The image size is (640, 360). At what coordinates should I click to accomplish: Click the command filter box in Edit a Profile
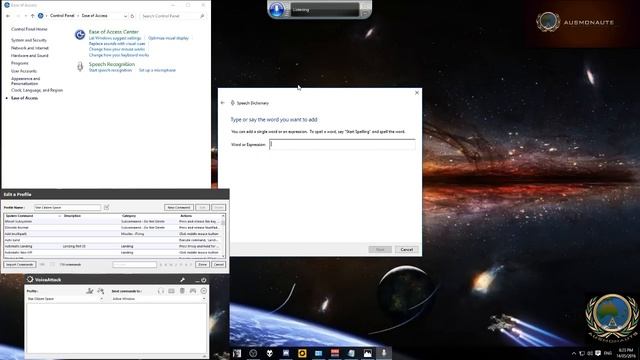pyautogui.click(x=134, y=264)
